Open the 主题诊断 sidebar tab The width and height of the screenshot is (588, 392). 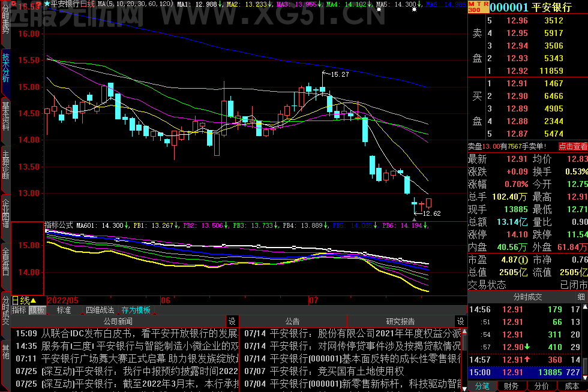tap(5, 165)
